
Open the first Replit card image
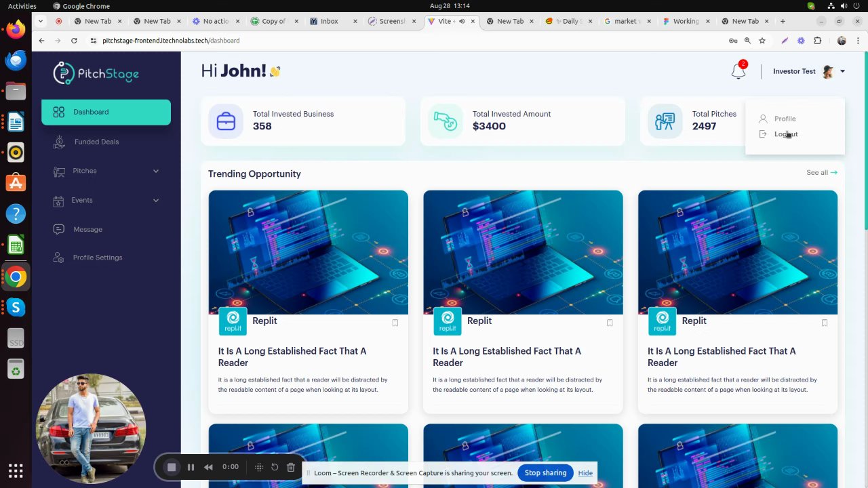tap(309, 252)
